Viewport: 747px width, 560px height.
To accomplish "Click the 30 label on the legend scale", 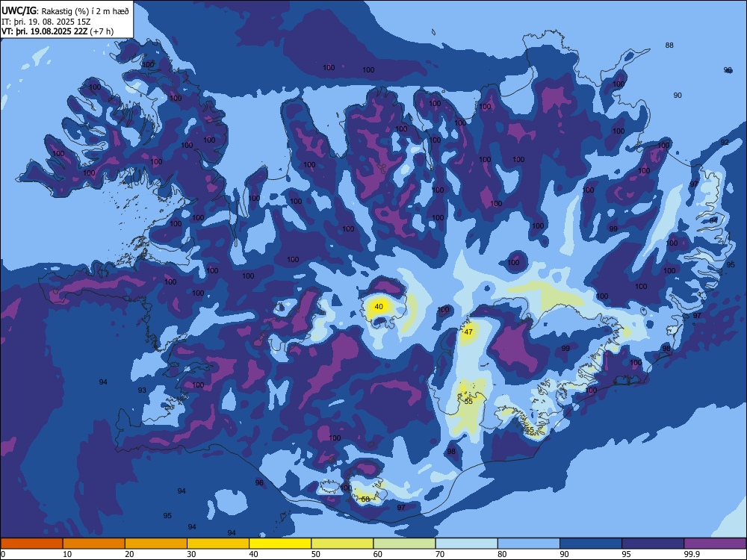I will point(191,554).
